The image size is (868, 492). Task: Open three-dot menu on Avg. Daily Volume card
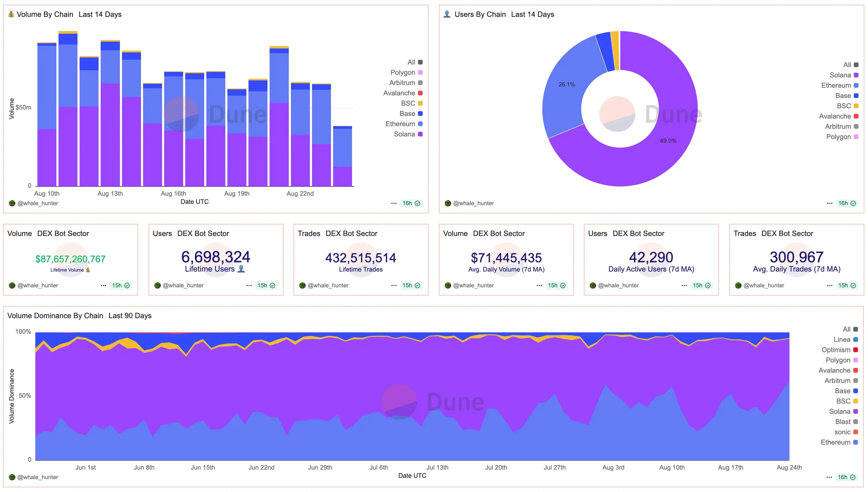tap(539, 286)
